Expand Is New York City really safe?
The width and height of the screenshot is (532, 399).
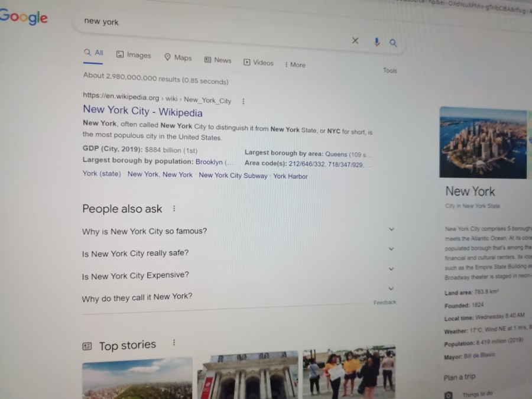tap(239, 252)
